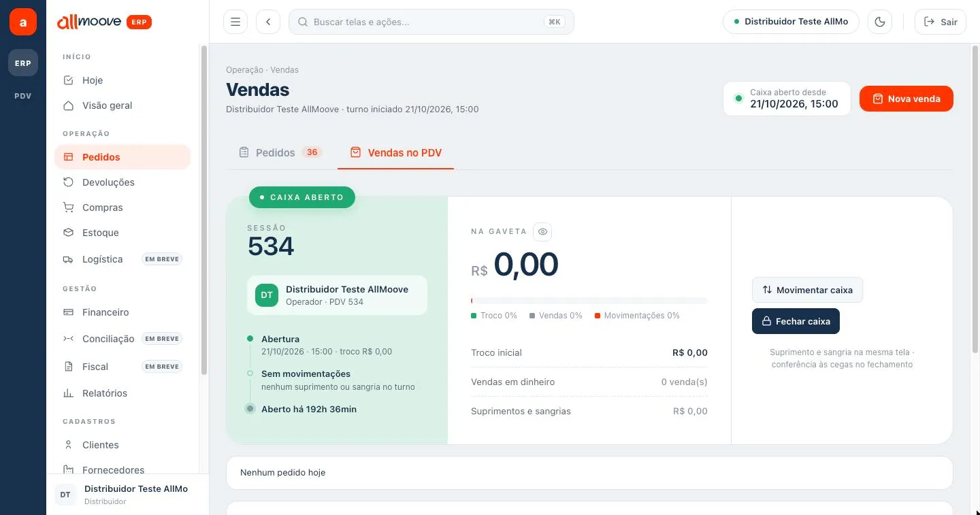This screenshot has height=515, width=980.
Task: Click the CAIXA ABERTO status badge
Action: pyautogui.click(x=302, y=197)
